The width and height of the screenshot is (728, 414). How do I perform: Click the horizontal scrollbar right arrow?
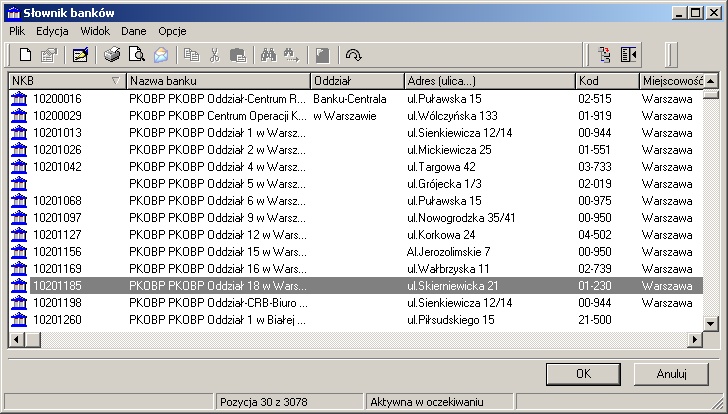point(695,339)
